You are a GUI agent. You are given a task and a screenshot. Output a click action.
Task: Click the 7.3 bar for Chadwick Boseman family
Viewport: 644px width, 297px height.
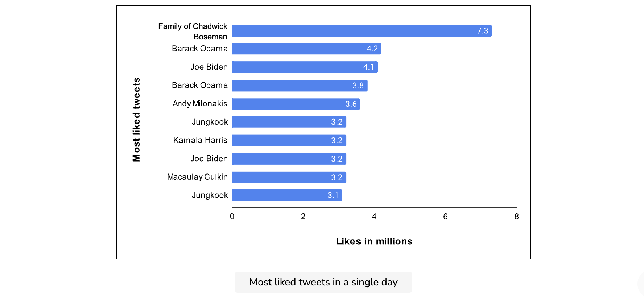tap(362, 31)
